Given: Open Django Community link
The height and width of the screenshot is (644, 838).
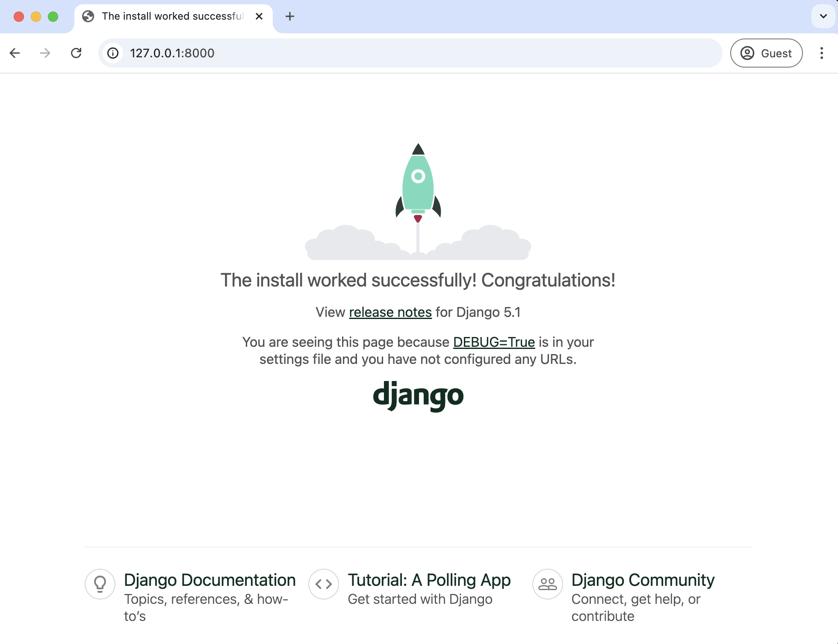Looking at the screenshot, I should (643, 580).
